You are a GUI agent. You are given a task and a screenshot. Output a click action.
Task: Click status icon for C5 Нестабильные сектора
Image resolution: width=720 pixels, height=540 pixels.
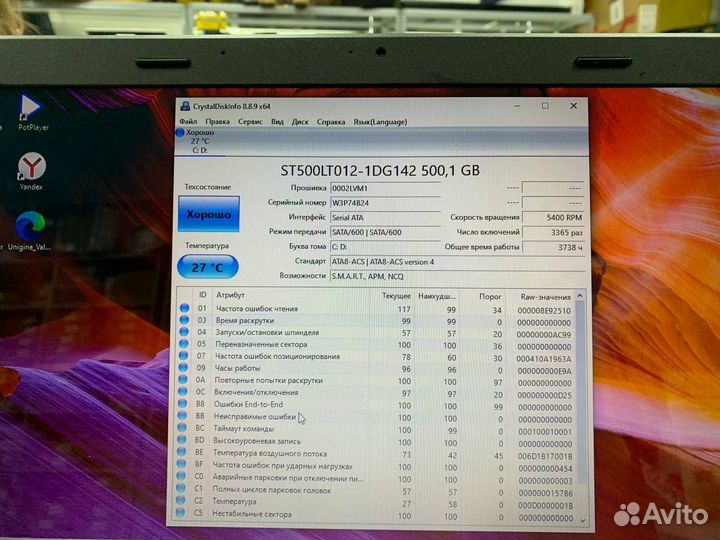click(180, 513)
